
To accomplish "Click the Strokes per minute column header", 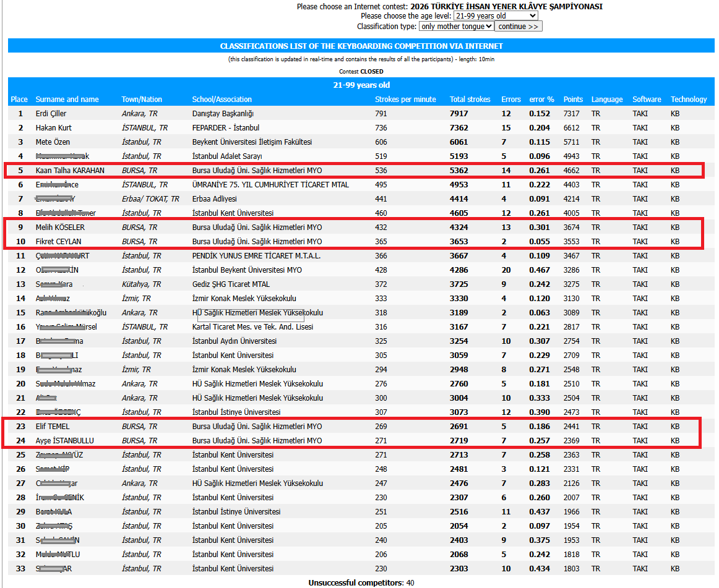I will point(405,100).
